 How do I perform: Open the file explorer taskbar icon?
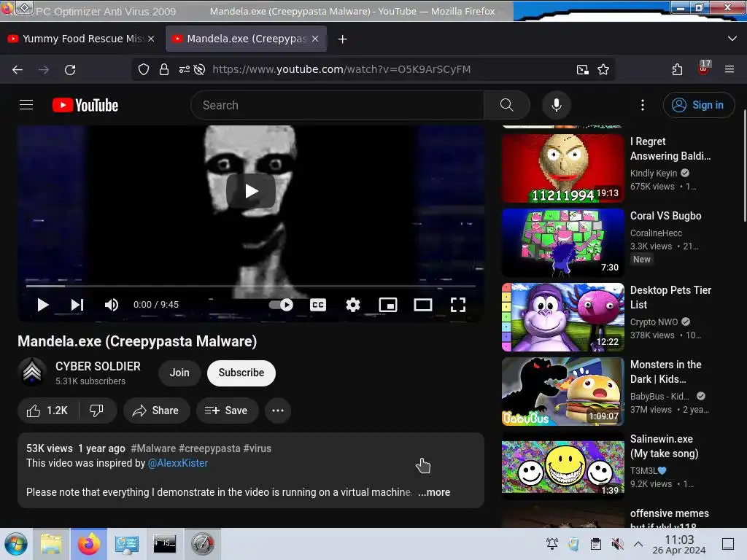coord(51,544)
